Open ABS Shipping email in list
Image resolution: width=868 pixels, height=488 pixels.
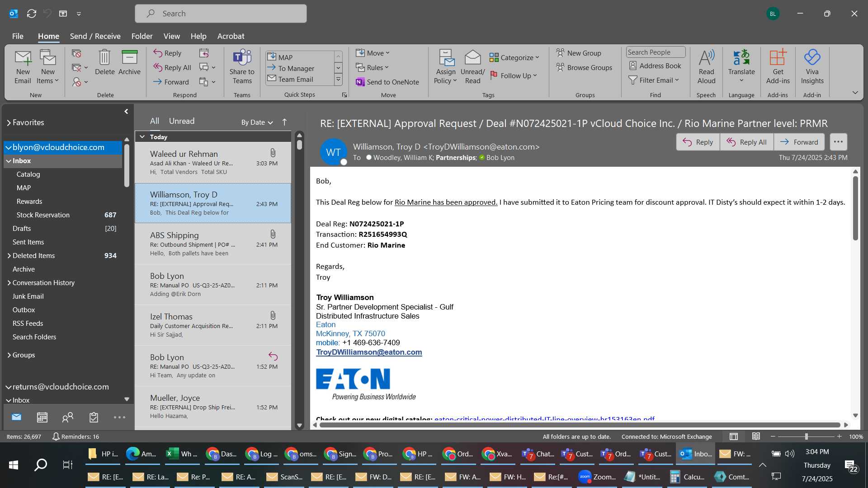pos(213,244)
